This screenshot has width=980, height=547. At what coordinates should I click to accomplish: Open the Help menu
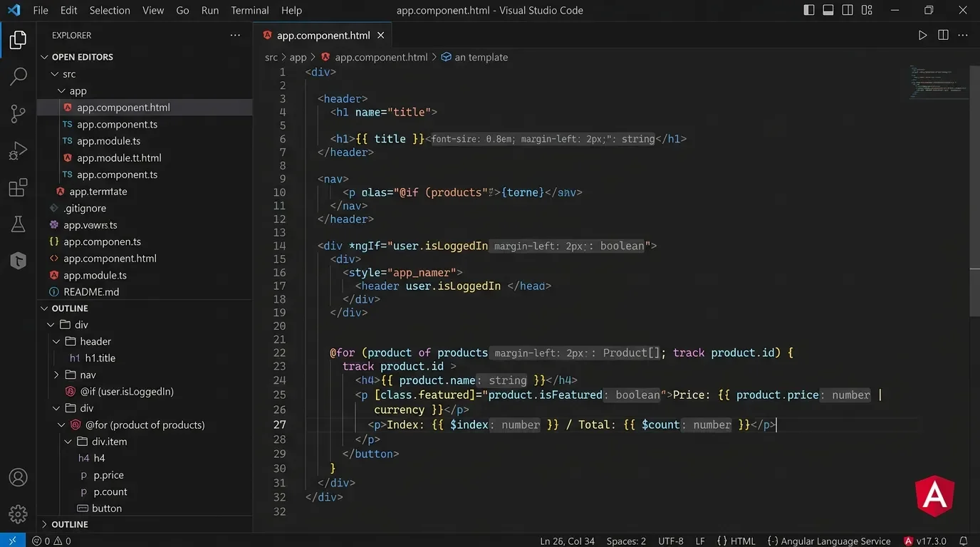[291, 10]
